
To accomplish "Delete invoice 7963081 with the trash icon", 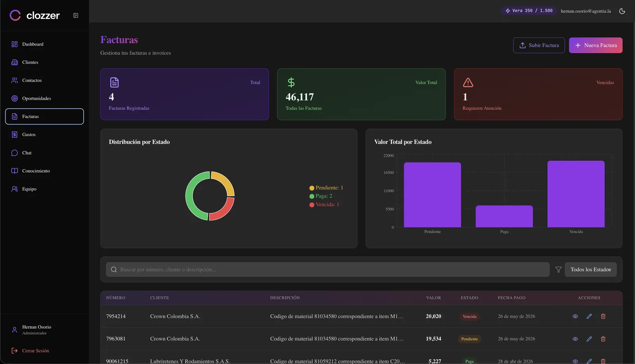I will (x=603, y=339).
